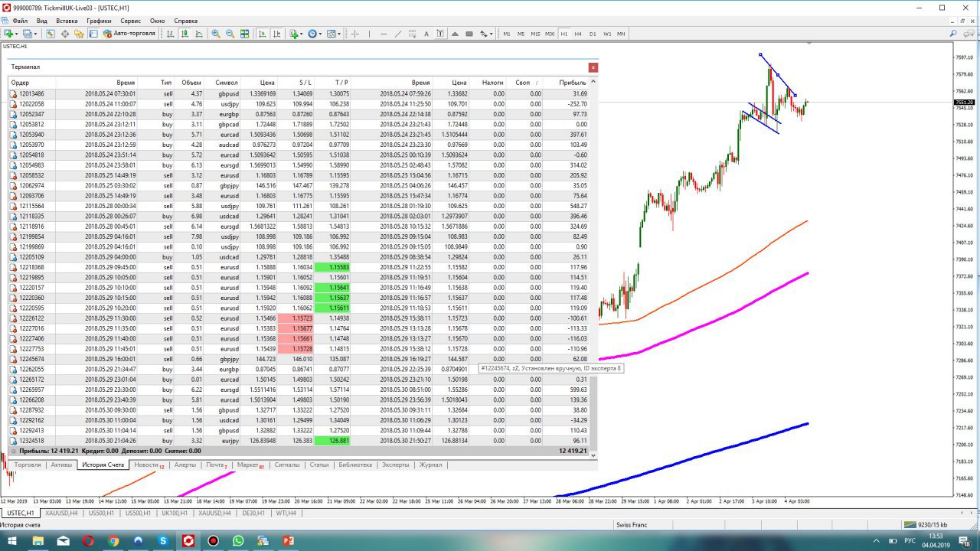Switch to the Торговля terminal tab
980x551 pixels.
(x=28, y=465)
